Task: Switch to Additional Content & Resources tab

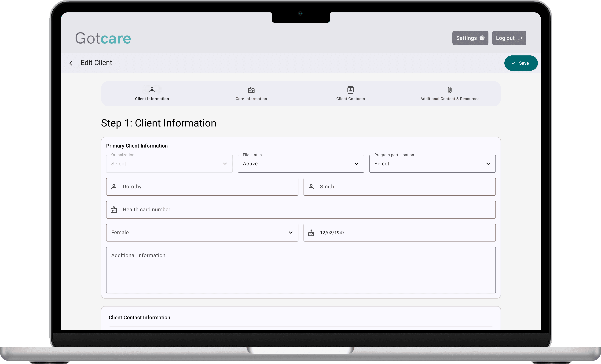Action: (450, 94)
